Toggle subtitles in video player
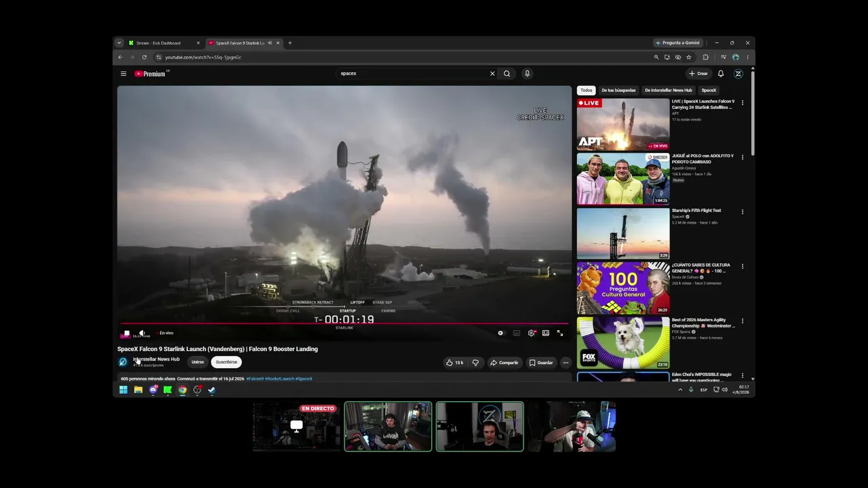The image size is (868, 488). [x=516, y=333]
